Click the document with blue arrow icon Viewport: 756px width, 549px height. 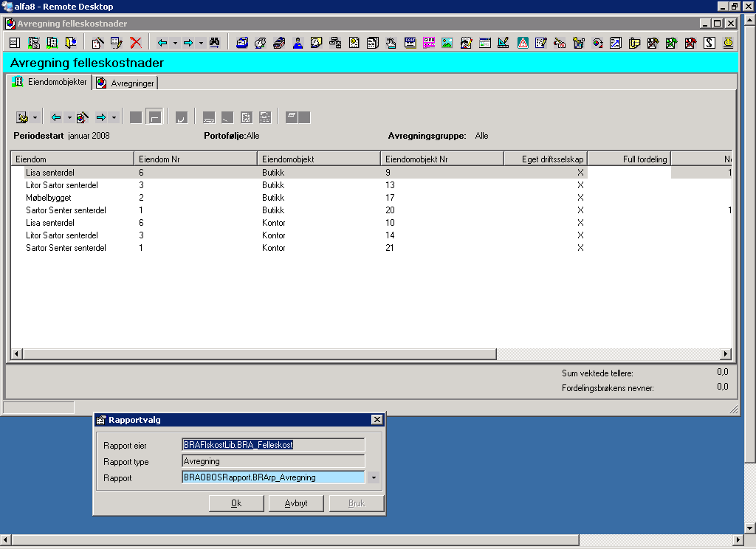(616, 43)
